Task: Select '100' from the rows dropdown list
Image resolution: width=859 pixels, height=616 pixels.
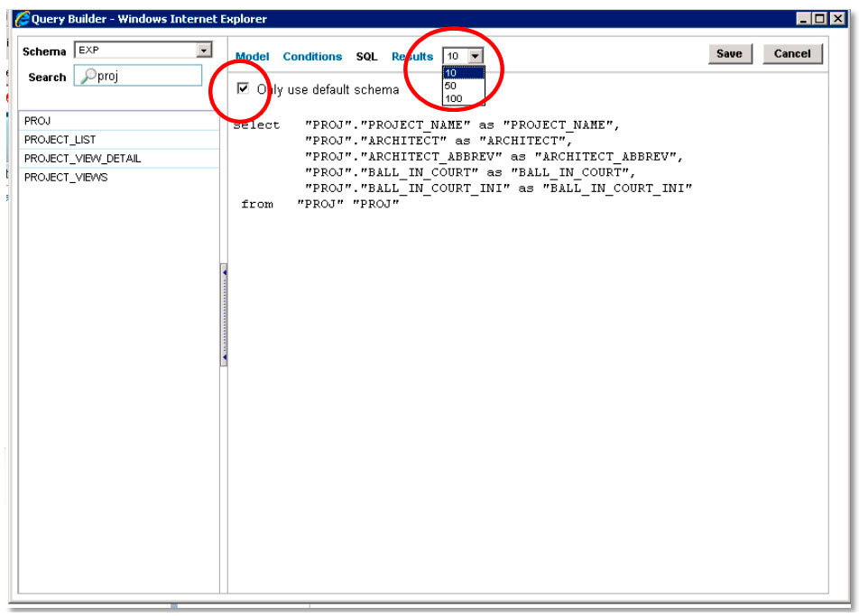Action: 455,97
